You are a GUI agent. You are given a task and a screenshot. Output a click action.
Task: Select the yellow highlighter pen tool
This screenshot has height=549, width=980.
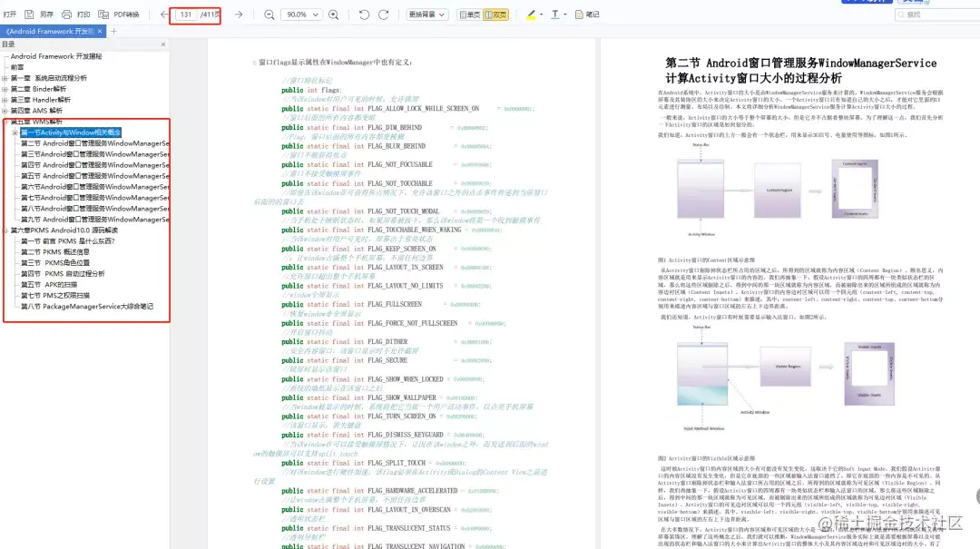[x=532, y=14]
